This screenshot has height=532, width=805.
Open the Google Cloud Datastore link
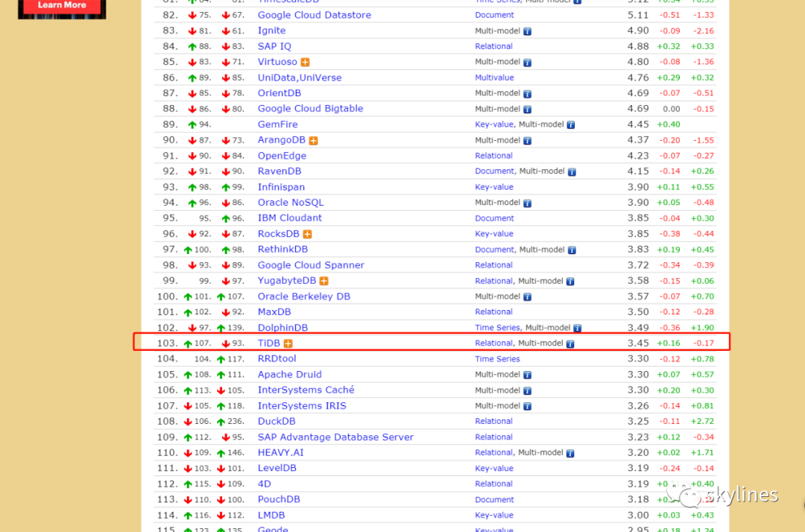point(315,15)
